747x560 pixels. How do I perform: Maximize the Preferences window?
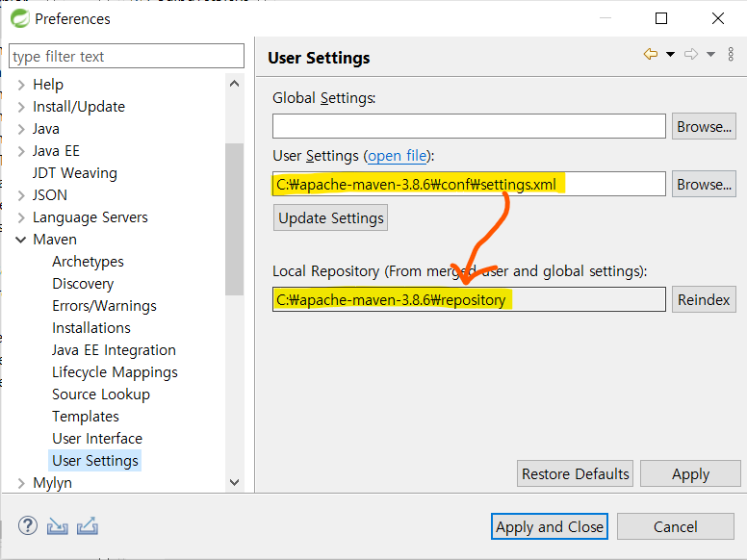pos(660,18)
